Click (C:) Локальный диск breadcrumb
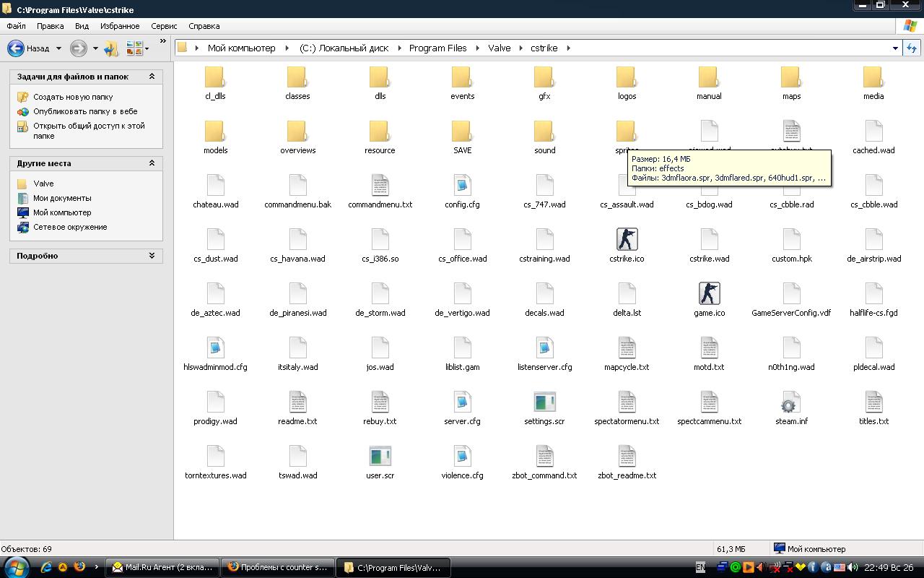This screenshot has height=578, width=924. coord(344,48)
